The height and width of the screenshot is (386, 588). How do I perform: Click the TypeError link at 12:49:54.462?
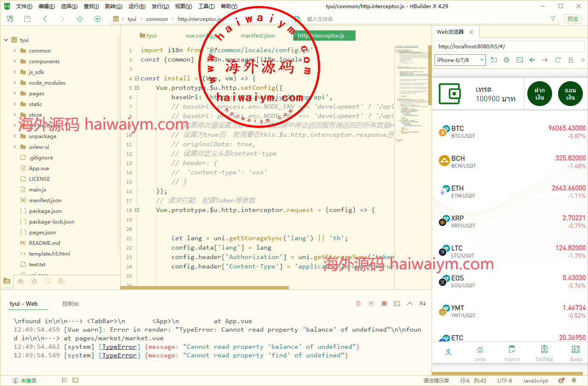point(119,347)
